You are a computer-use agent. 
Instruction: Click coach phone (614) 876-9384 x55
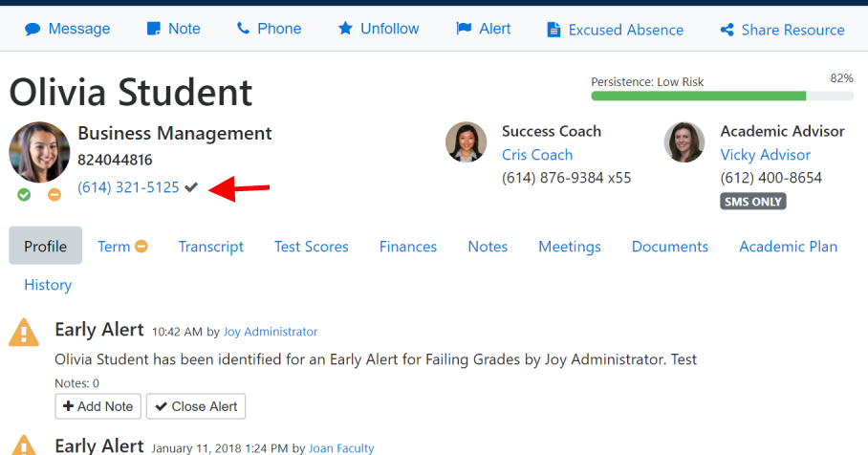coord(566,178)
